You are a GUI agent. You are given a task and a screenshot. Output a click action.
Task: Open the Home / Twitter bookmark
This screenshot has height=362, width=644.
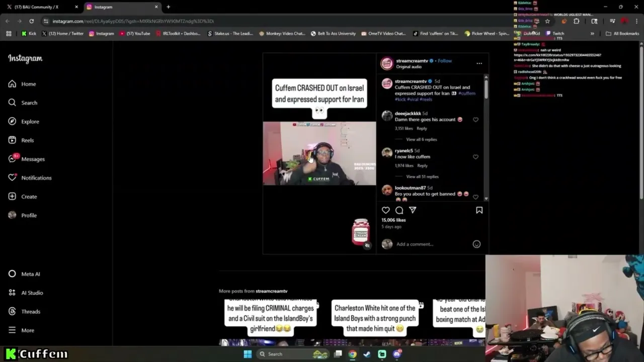[63, 34]
